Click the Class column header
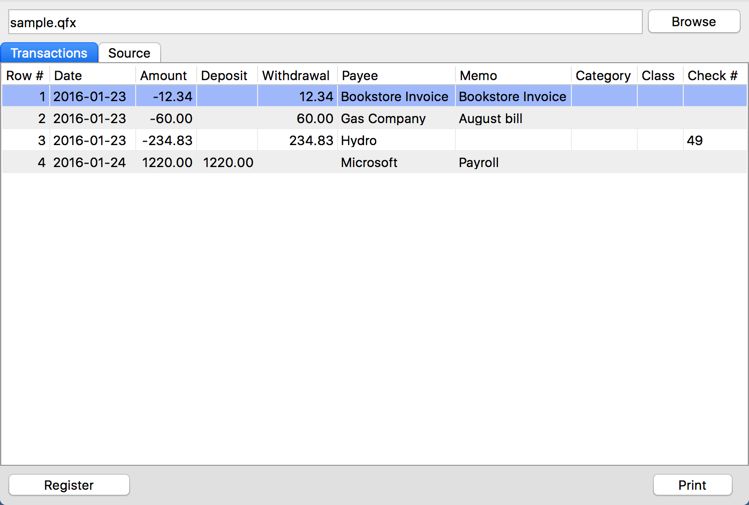This screenshot has width=749, height=505. [660, 75]
